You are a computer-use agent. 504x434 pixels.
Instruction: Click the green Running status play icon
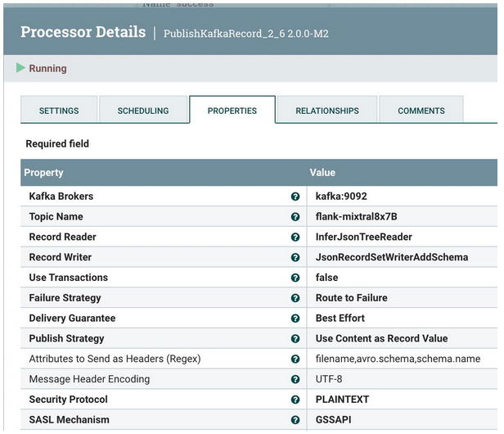(20, 68)
